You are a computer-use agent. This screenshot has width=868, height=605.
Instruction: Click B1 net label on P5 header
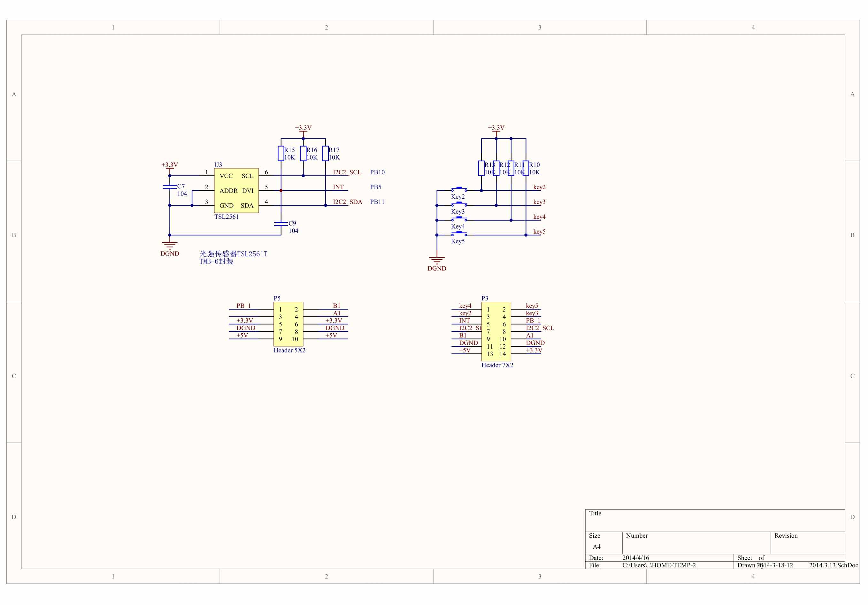[336, 306]
